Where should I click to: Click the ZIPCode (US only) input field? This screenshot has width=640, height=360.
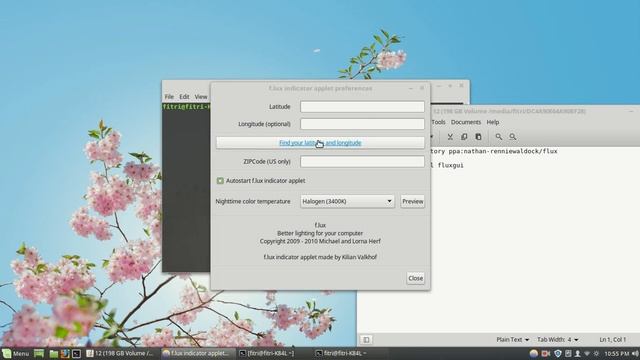362,162
